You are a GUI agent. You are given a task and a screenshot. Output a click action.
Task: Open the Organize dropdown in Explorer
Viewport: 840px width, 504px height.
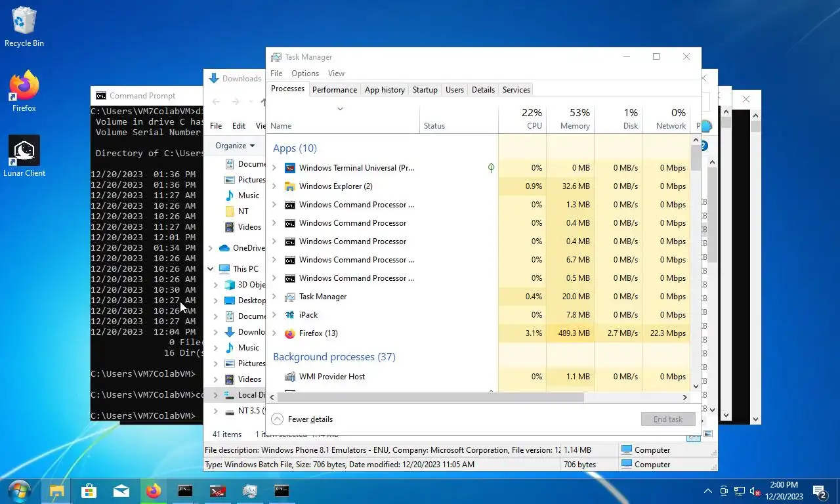pyautogui.click(x=235, y=146)
